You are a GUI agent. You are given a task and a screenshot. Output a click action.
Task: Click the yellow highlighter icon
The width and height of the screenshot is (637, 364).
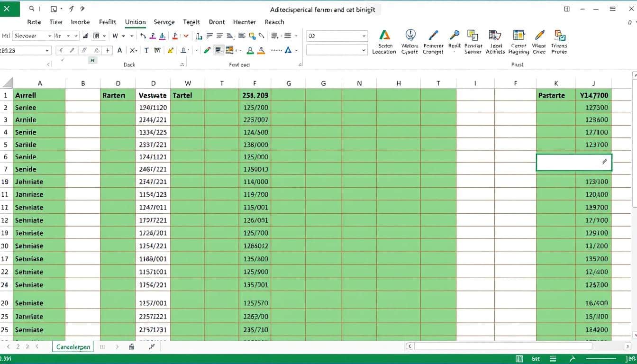pyautogui.click(x=171, y=50)
